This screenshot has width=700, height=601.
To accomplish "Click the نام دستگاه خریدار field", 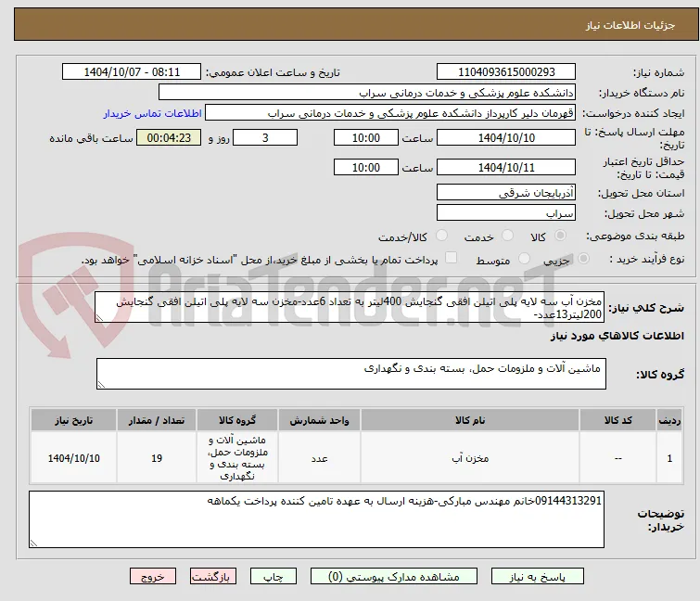I will 367,93.
